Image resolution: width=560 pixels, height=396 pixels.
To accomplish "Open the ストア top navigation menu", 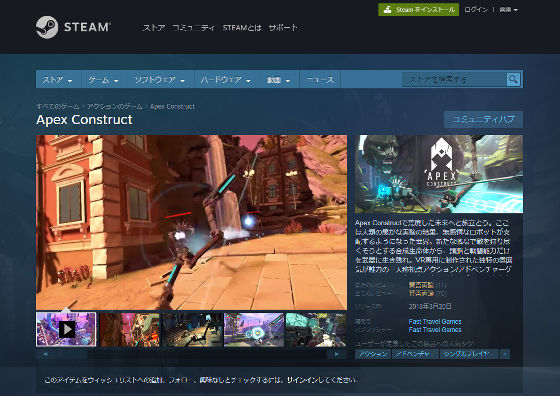I will point(154,27).
